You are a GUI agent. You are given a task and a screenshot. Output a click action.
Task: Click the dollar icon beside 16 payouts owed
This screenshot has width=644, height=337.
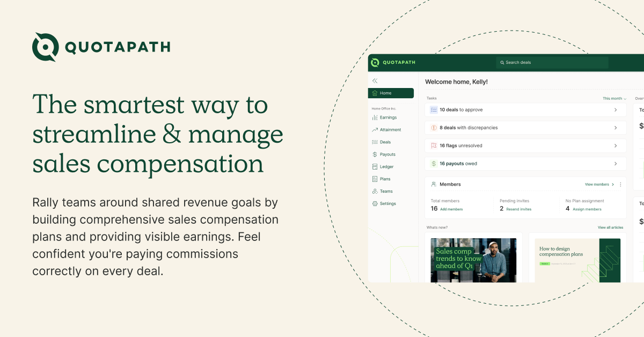click(x=434, y=164)
